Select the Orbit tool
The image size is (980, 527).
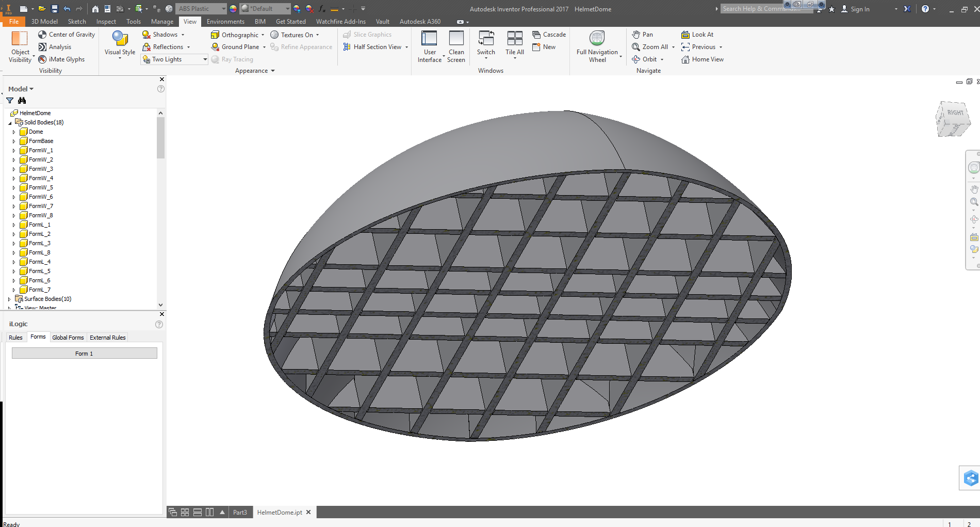pos(644,59)
